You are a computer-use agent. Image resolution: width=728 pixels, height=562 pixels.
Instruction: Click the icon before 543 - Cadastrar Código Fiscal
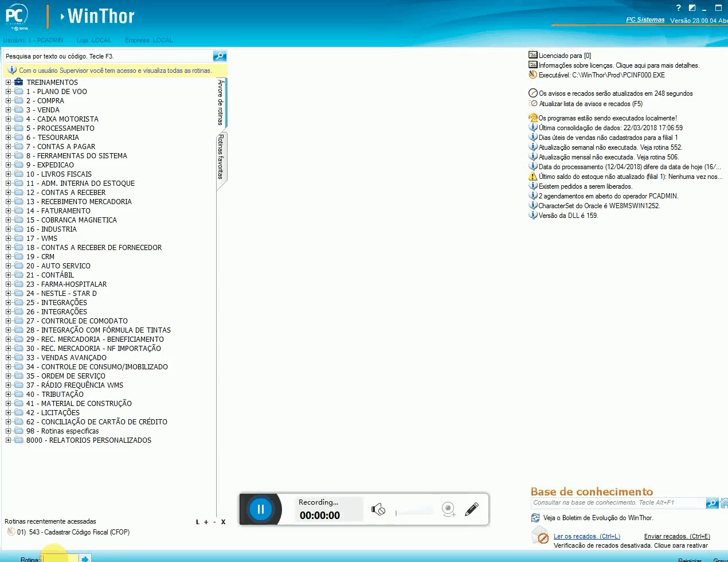coord(10,532)
